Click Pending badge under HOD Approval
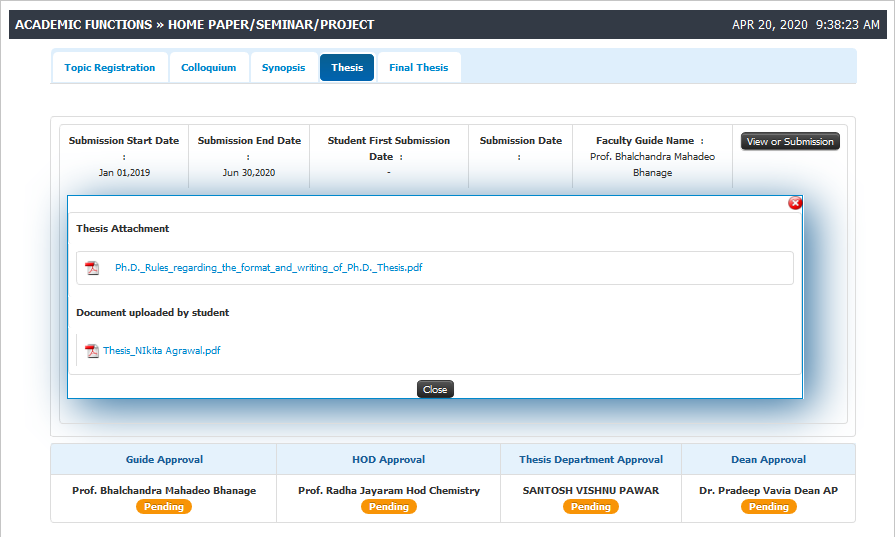The width and height of the screenshot is (895, 537). click(x=389, y=506)
